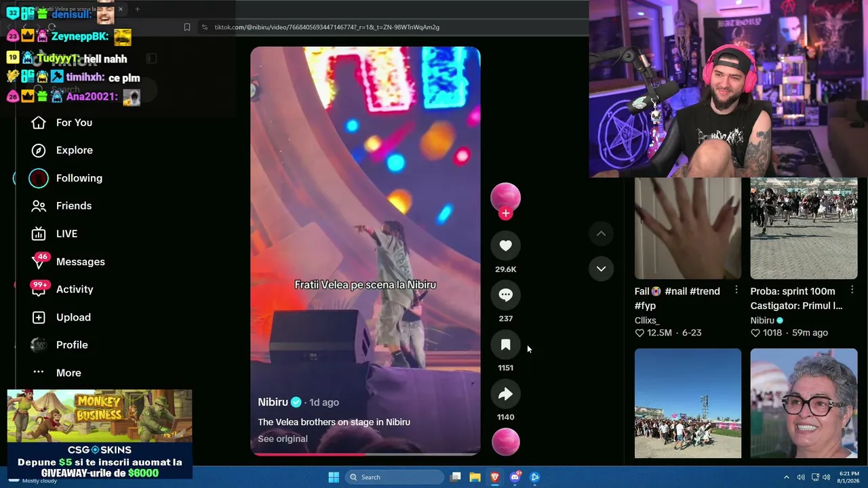Click the More three-dots icon in the sidebar
This screenshot has width=868, height=488.
coord(39,372)
